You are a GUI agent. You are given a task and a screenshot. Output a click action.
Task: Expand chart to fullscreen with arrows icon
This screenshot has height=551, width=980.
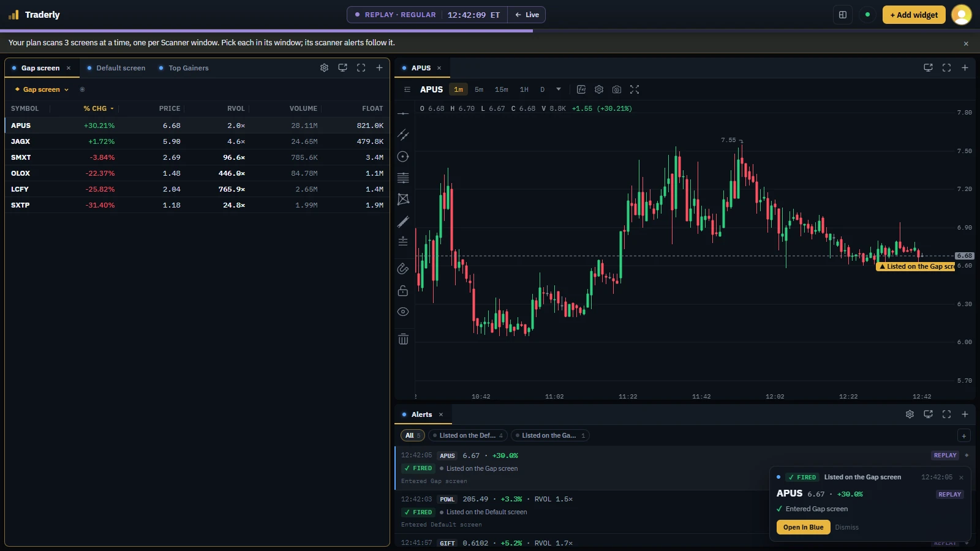[635, 89]
